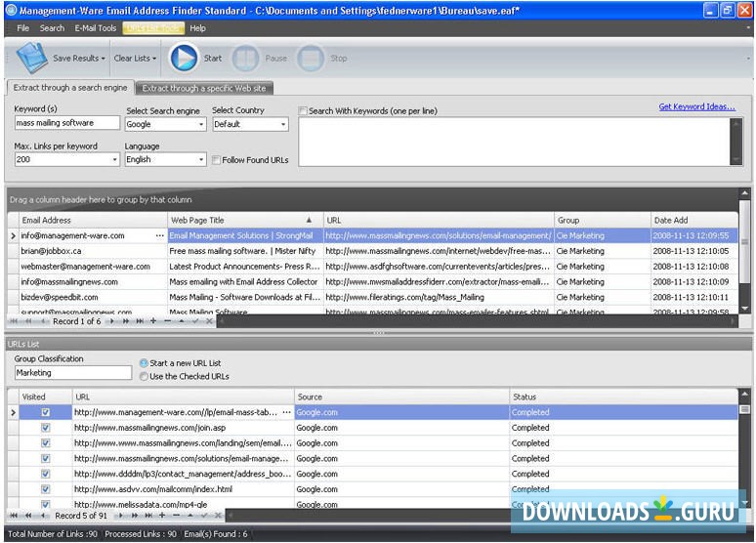Delete record with email navigator minus icon
This screenshot has height=543, width=756.
pos(167,321)
